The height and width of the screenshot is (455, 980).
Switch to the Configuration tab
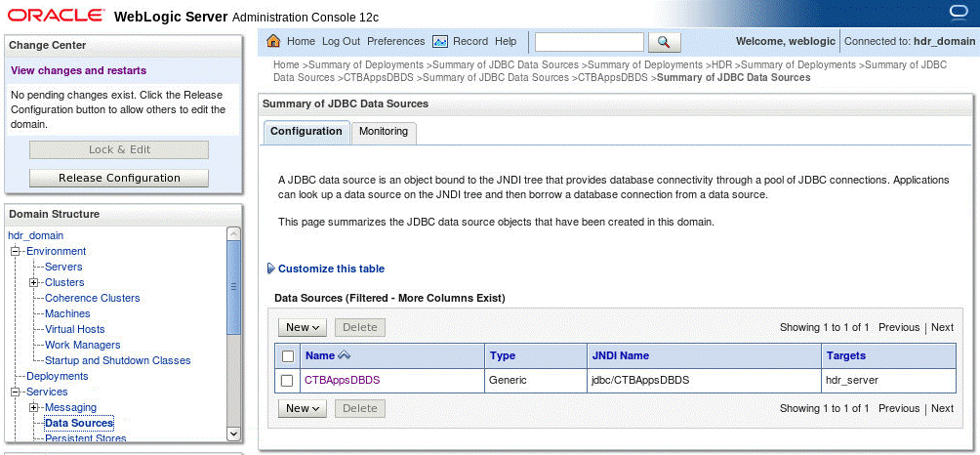[x=306, y=132]
